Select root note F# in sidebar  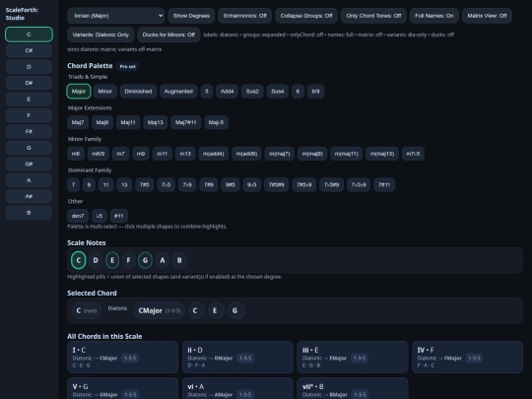29,132
